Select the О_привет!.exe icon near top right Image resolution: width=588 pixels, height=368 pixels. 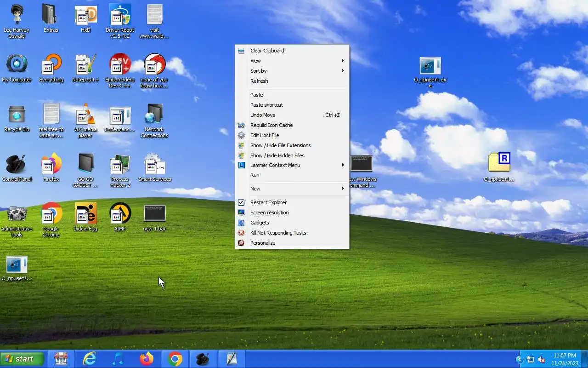[430, 72]
